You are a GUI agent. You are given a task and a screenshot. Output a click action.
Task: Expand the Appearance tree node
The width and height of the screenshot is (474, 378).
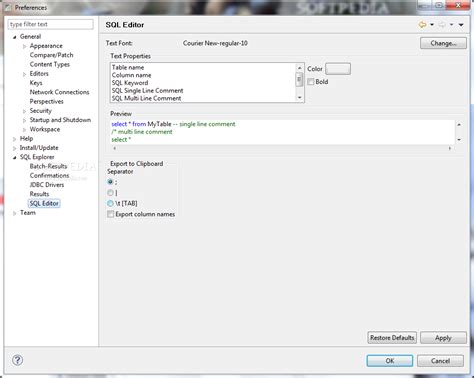click(24, 46)
